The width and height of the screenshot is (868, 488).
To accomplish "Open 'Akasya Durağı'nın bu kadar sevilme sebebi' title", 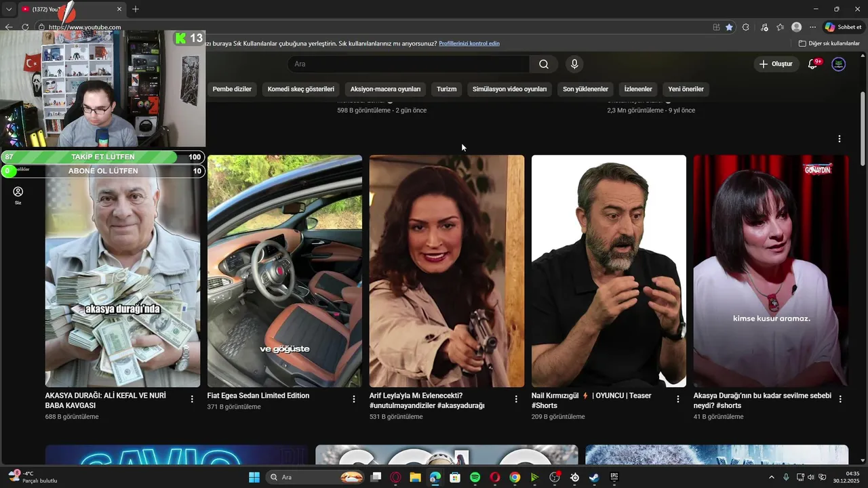I will tap(762, 400).
